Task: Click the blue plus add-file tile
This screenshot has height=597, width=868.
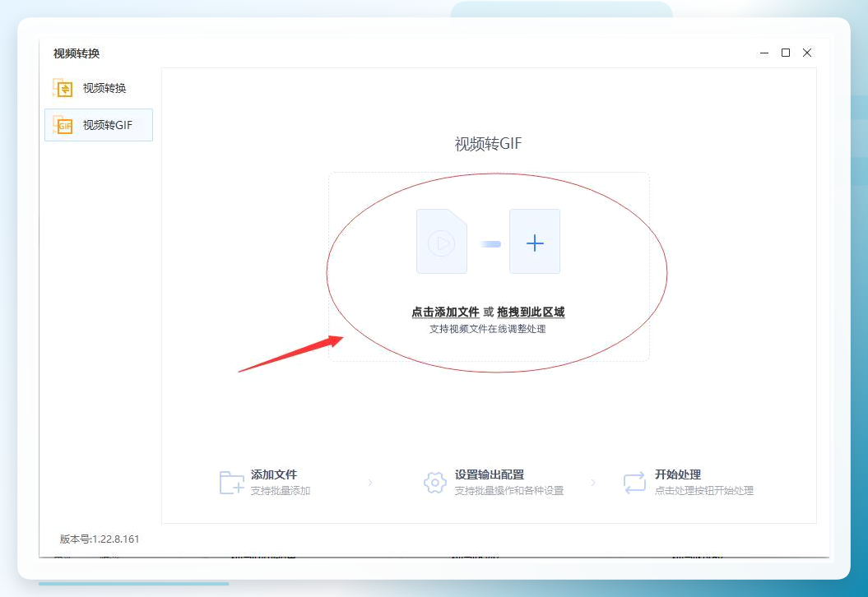Action: point(535,241)
